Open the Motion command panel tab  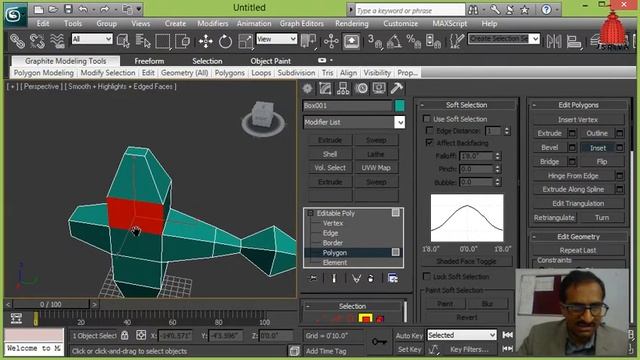pyautogui.click(x=361, y=88)
